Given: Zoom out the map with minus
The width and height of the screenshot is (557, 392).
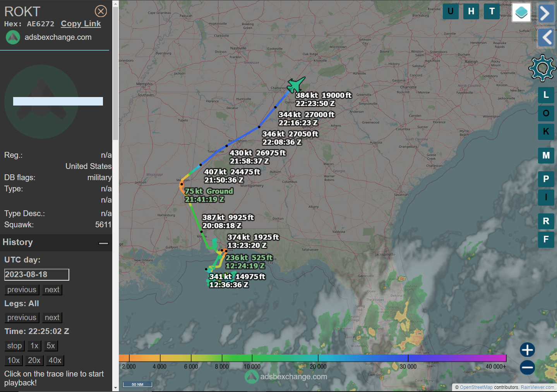Looking at the screenshot, I should coord(527,367).
